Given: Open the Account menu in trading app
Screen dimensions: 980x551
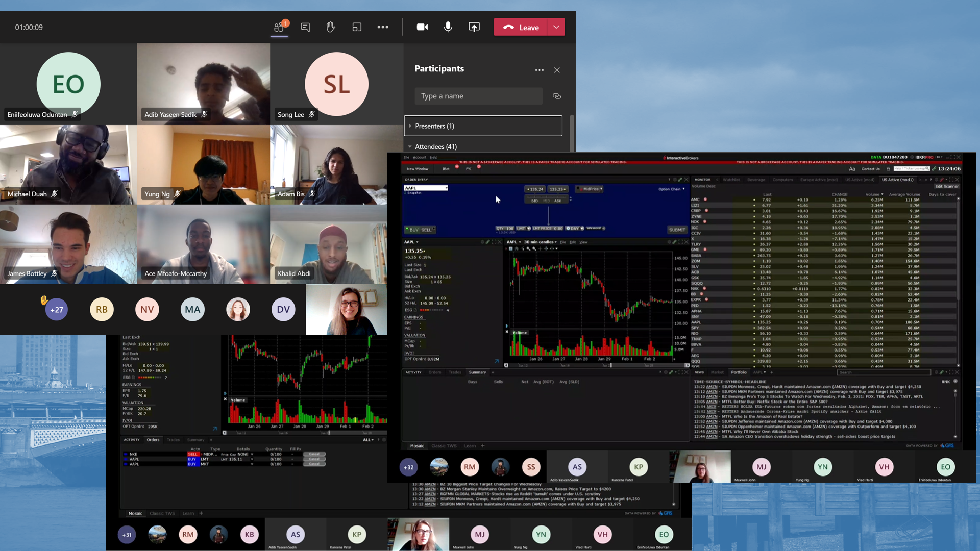Looking at the screenshot, I should (420, 157).
